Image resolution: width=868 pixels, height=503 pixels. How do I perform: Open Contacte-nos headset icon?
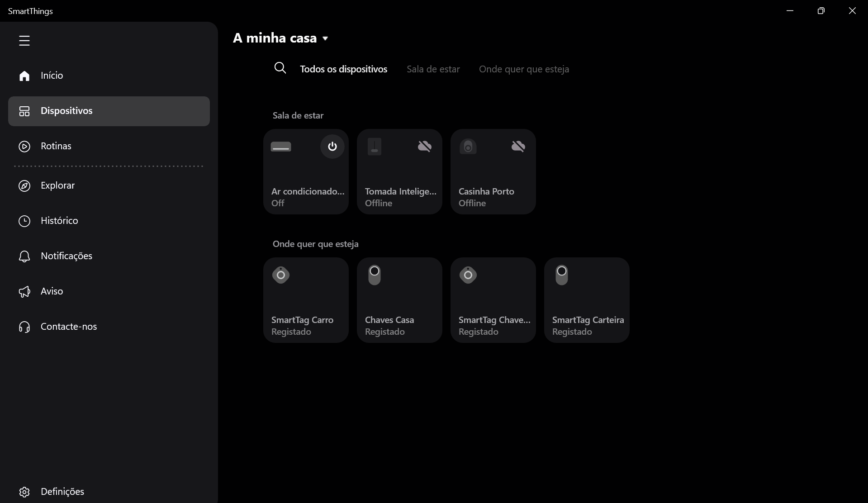24,327
